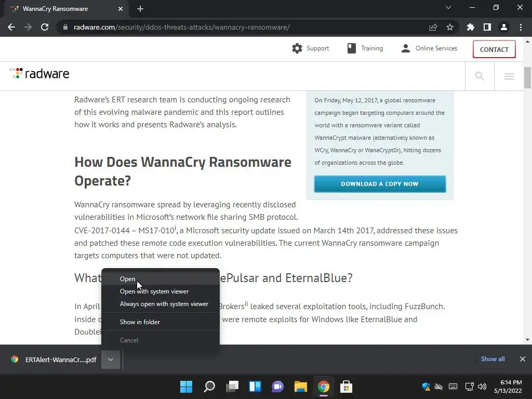This screenshot has width=532, height=399.
Task: Click the Radware logo
Action: pyautogui.click(x=39, y=74)
